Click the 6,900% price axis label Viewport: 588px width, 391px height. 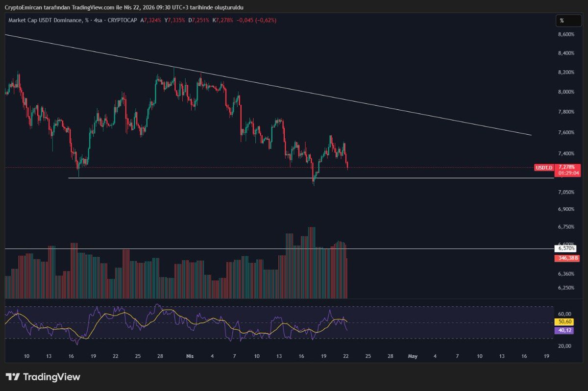pos(565,209)
